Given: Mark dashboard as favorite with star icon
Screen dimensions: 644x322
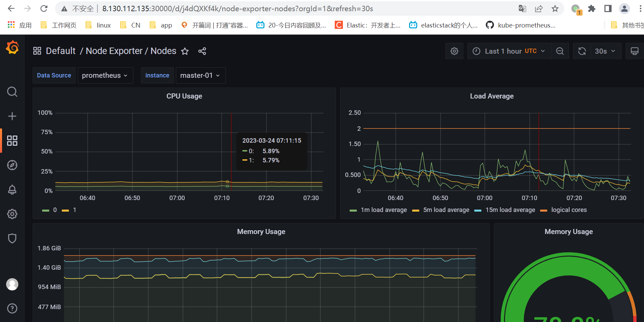Looking at the screenshot, I should (185, 51).
